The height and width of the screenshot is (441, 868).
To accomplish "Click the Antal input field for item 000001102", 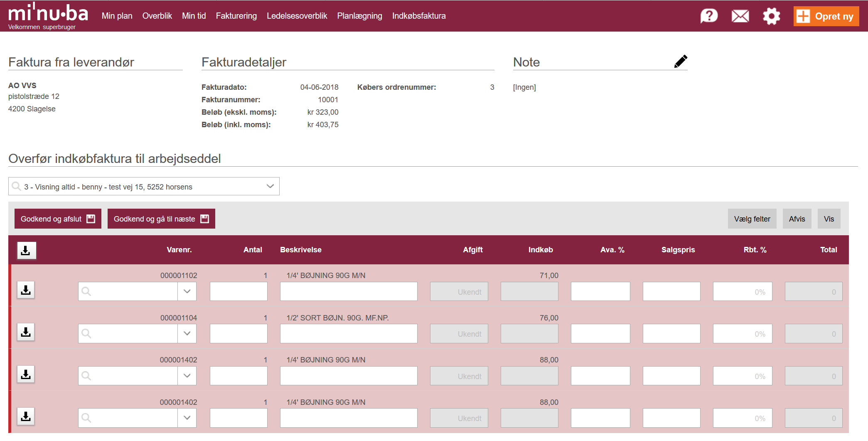I will point(239,291).
